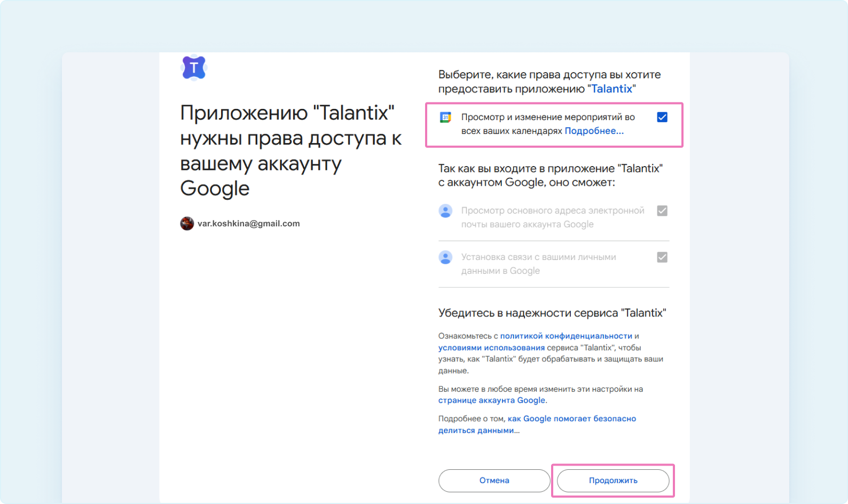Screen dimensions: 848x504
Task: Click text "Так как вы входите в приложение Talantix"
Action: pyautogui.click(x=551, y=175)
